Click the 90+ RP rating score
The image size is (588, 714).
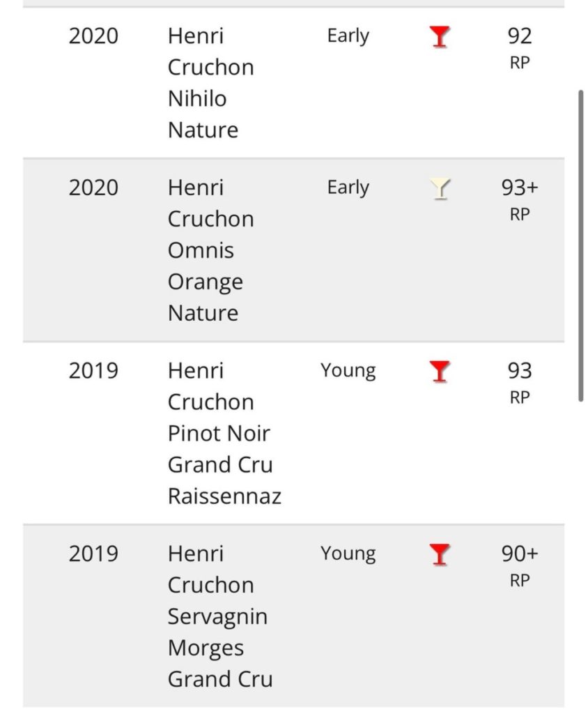point(520,564)
